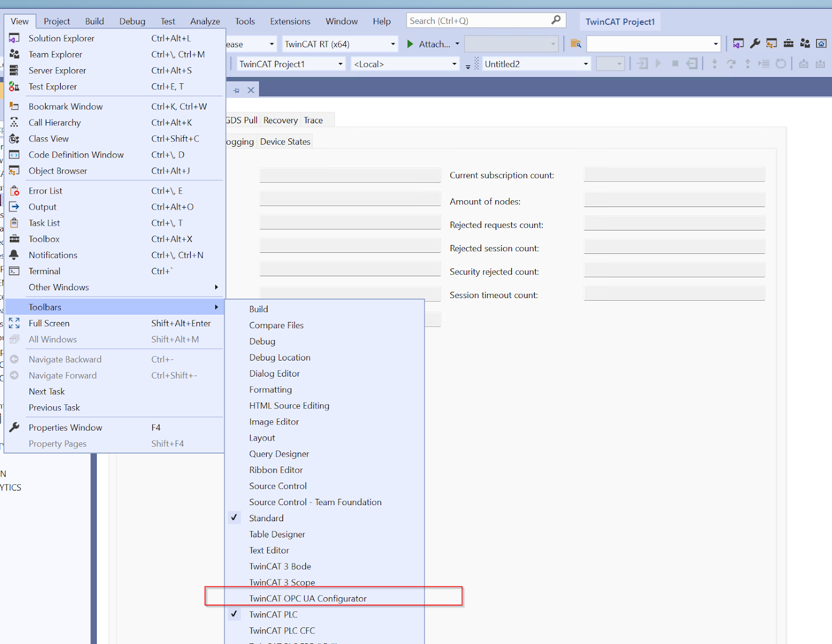Expand the Toolbars submenu arrow
Screen dimensions: 832x644
(x=216, y=307)
